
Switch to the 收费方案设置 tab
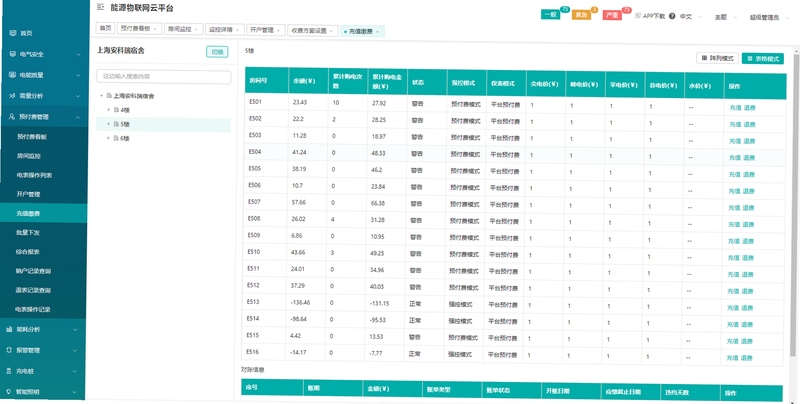(313, 30)
